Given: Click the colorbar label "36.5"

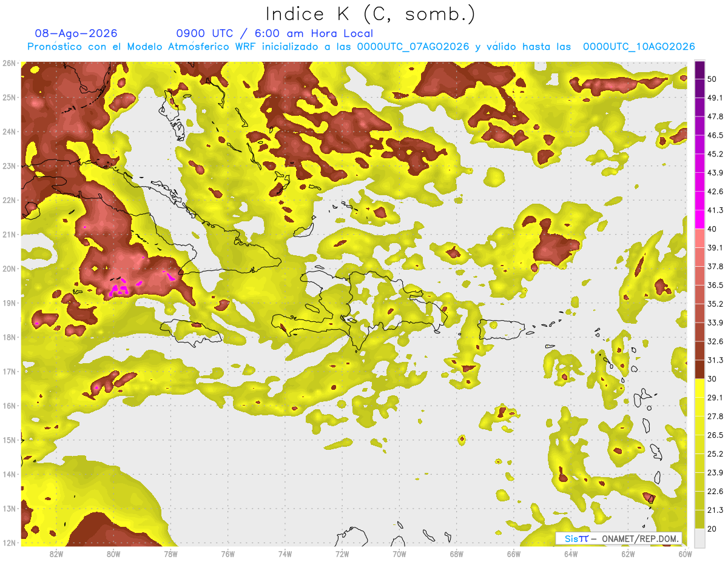Looking at the screenshot, I should click(x=715, y=285).
